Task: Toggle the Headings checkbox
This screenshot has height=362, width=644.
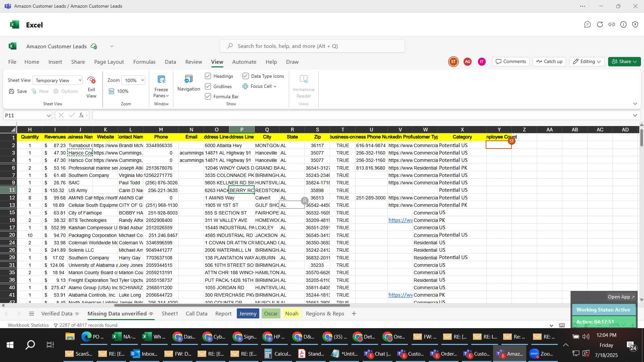Action: [x=208, y=76]
